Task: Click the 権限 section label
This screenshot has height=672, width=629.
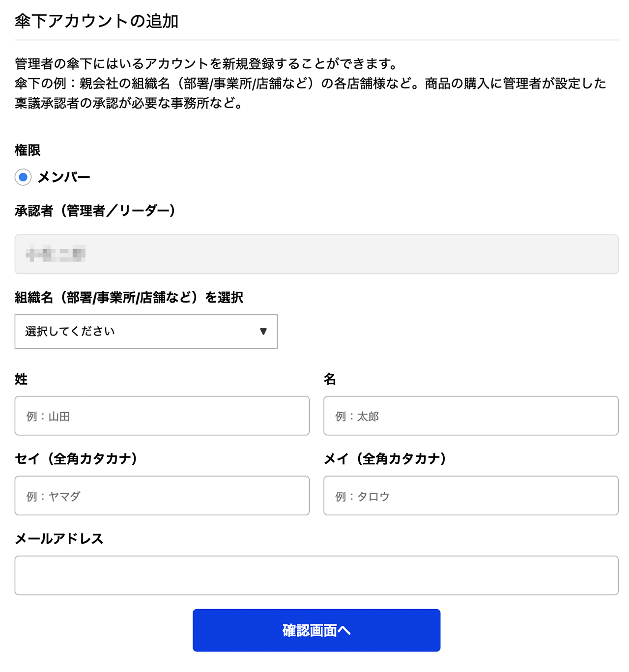Action: coord(28,150)
